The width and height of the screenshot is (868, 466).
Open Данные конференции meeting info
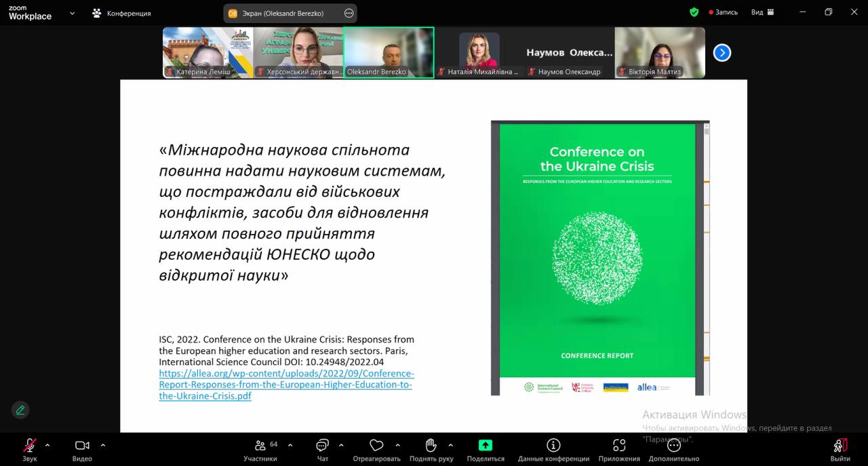click(553, 450)
